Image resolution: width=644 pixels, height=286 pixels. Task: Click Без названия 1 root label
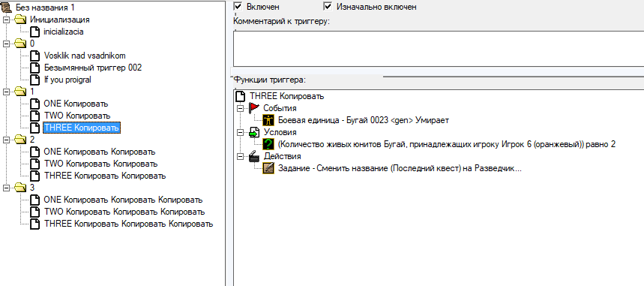tap(45, 8)
